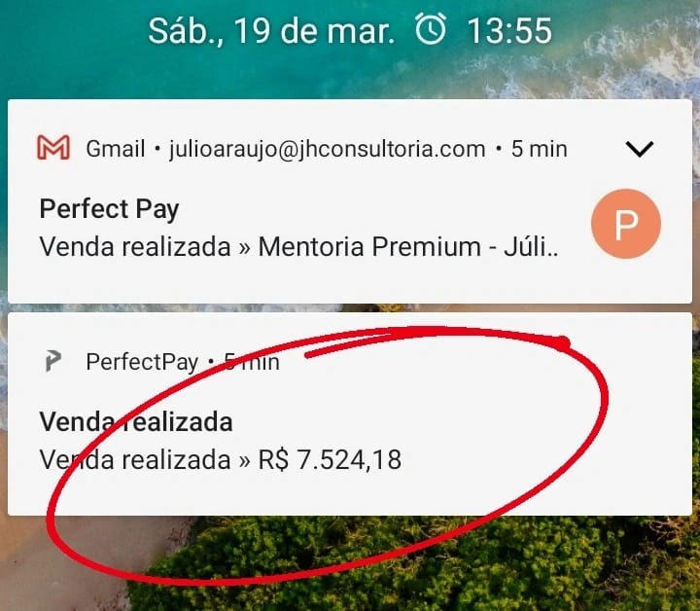Open the Gmail app name label
Screen dimensions: 700x611
point(115,149)
